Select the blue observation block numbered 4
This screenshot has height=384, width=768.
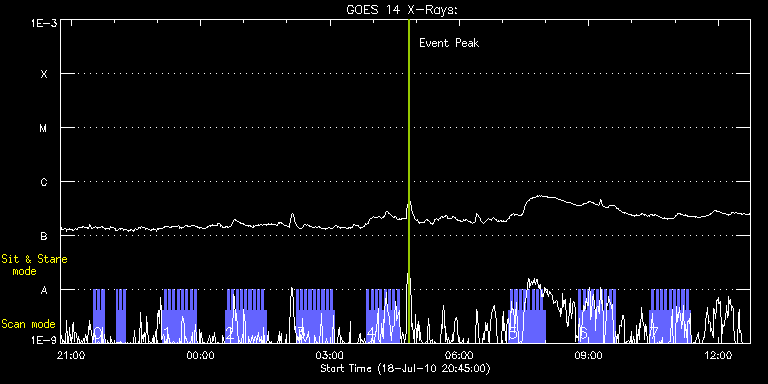click(383, 316)
